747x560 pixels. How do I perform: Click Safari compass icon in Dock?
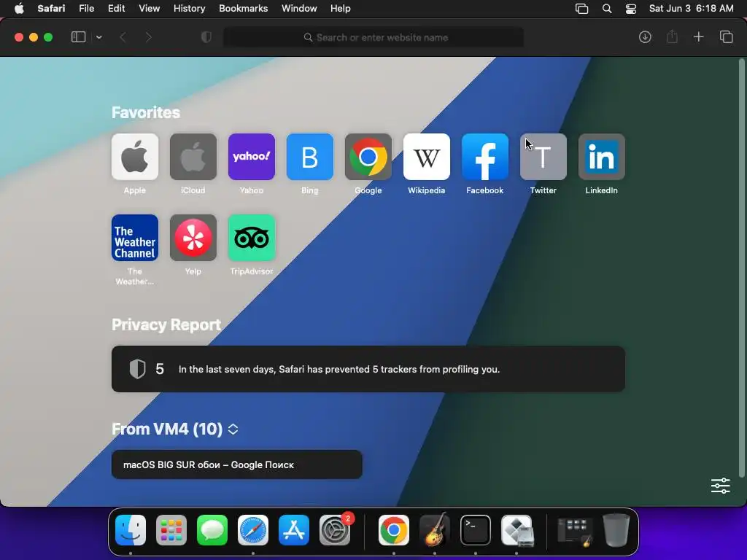click(x=253, y=530)
